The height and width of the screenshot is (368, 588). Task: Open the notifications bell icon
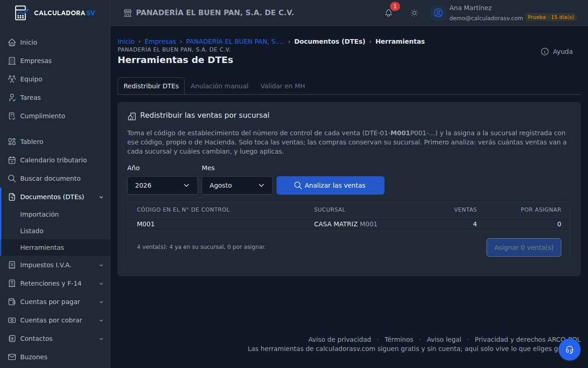coord(389,13)
